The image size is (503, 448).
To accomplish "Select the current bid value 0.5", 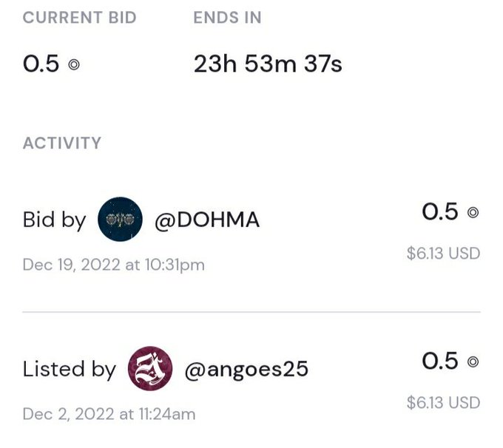I will point(41,64).
